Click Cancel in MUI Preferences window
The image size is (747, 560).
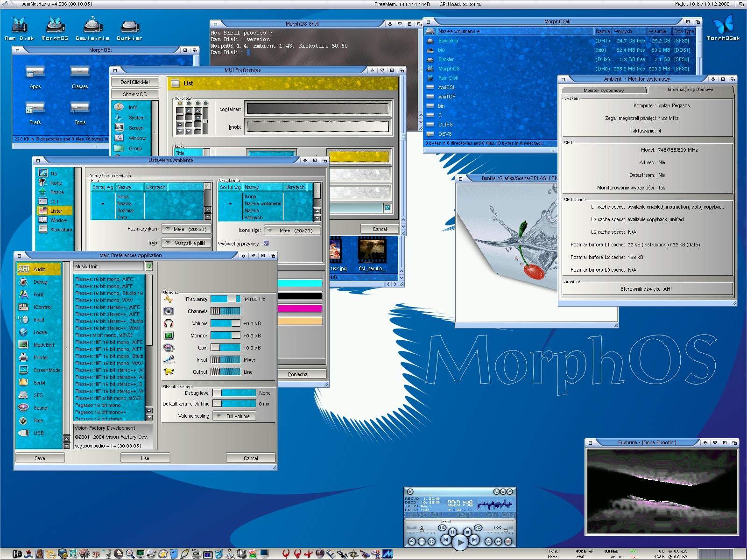380,229
